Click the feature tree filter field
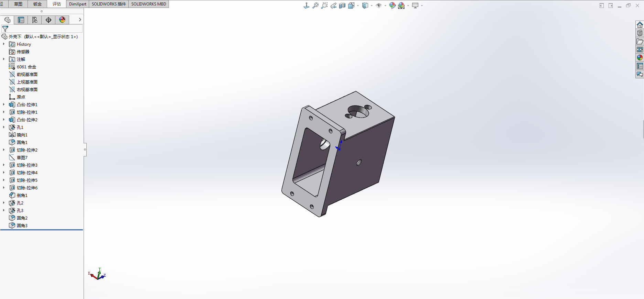Viewport: 644px width, 299px height. [x=42, y=29]
